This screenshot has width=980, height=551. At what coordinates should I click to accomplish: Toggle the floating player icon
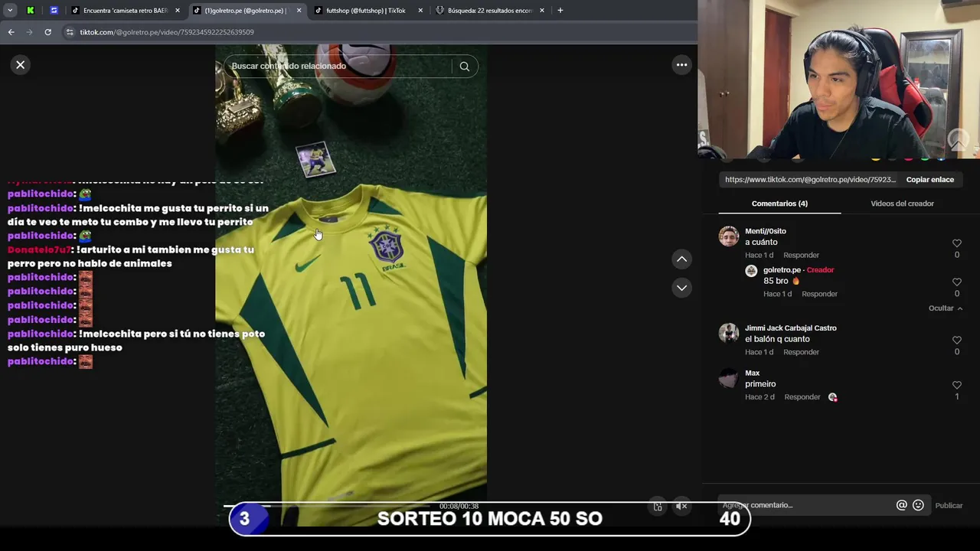[x=658, y=507]
